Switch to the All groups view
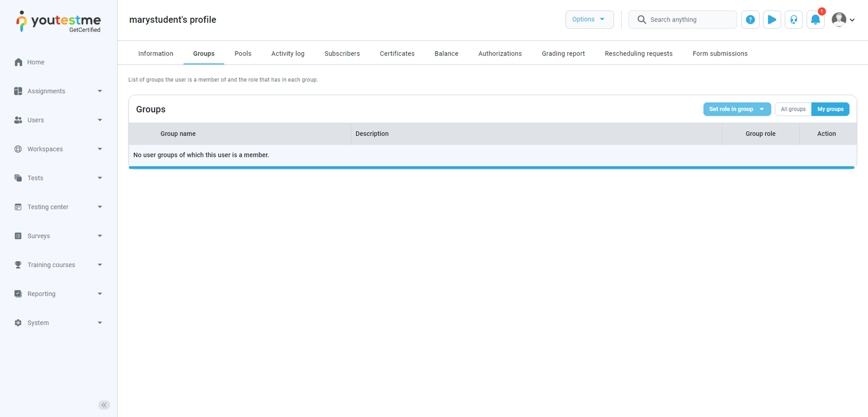 click(793, 109)
